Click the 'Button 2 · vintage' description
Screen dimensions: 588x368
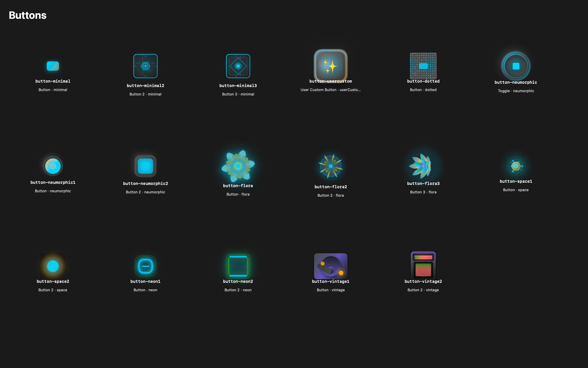(x=423, y=290)
